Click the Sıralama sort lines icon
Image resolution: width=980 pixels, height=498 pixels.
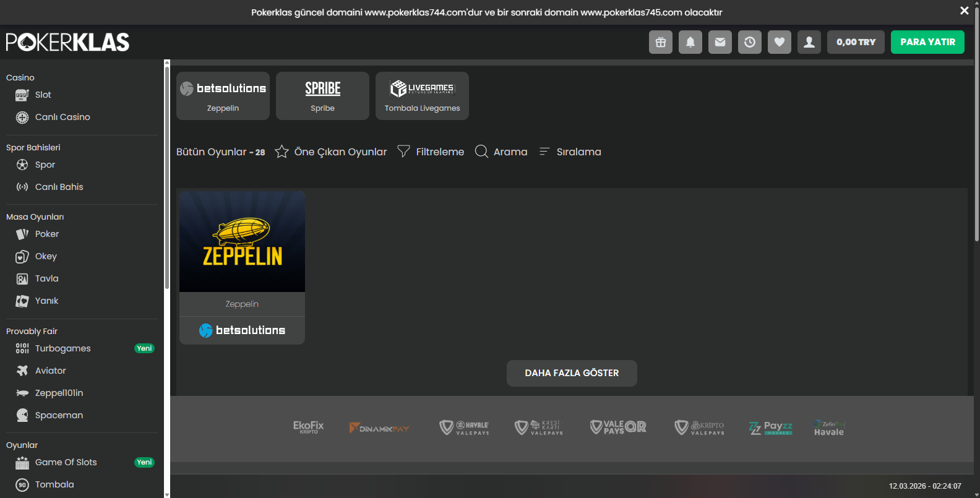(544, 152)
